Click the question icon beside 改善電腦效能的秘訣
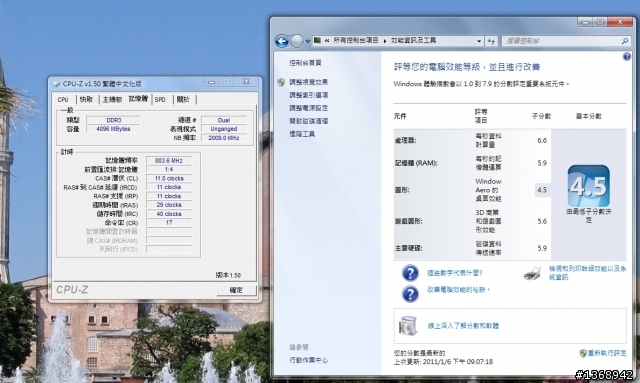This screenshot has width=640, height=383. [x=410, y=294]
